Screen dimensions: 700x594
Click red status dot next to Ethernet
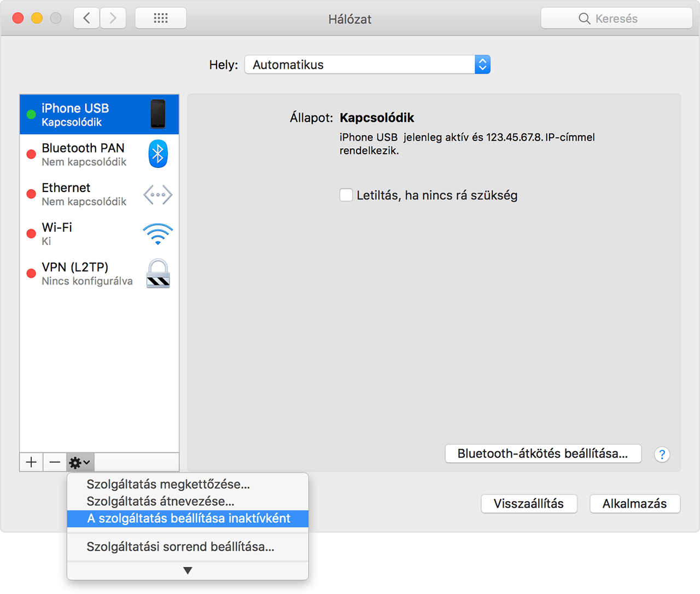(x=31, y=194)
